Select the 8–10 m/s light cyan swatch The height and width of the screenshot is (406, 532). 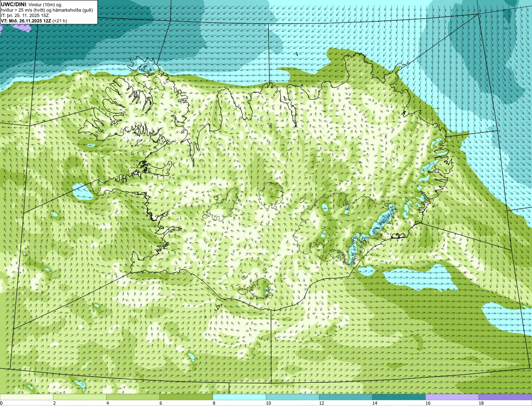pos(239,397)
